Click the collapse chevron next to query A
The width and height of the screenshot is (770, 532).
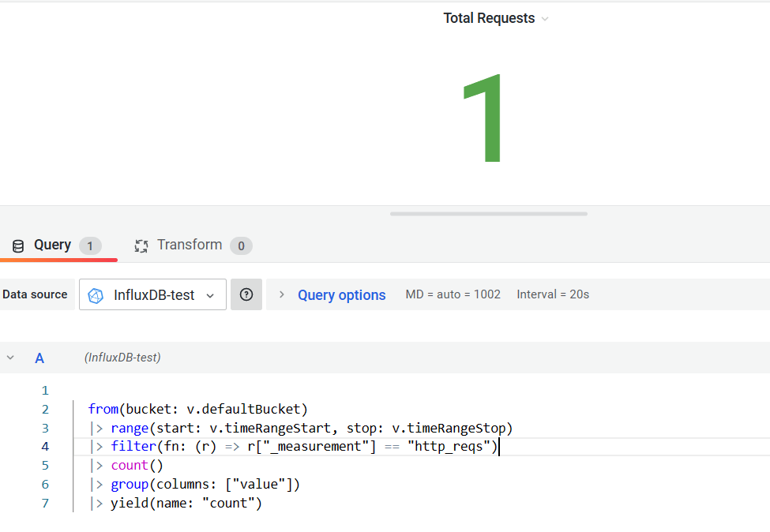coord(11,358)
